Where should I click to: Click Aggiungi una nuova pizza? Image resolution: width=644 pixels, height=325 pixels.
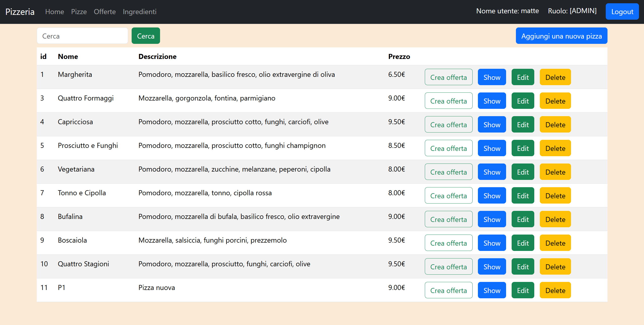pos(561,36)
